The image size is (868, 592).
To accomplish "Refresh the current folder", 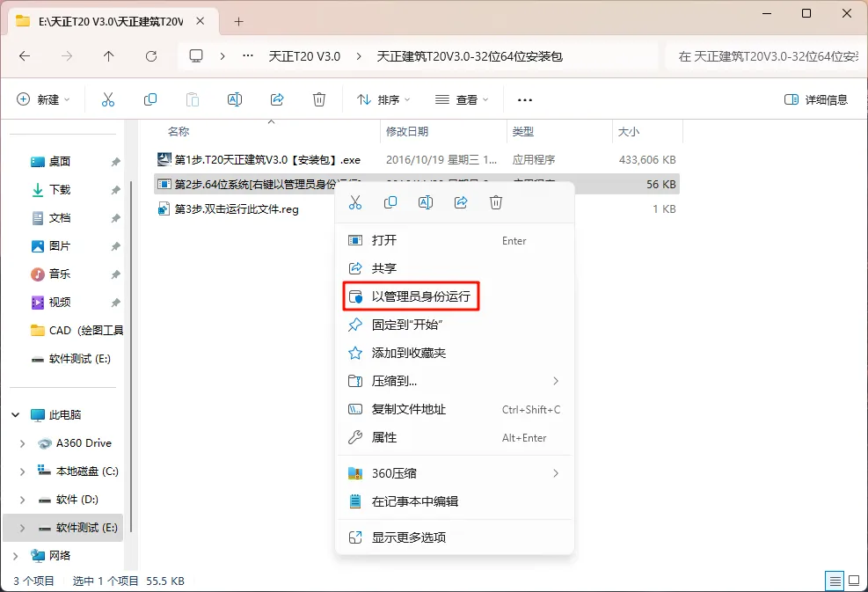I will [x=151, y=56].
